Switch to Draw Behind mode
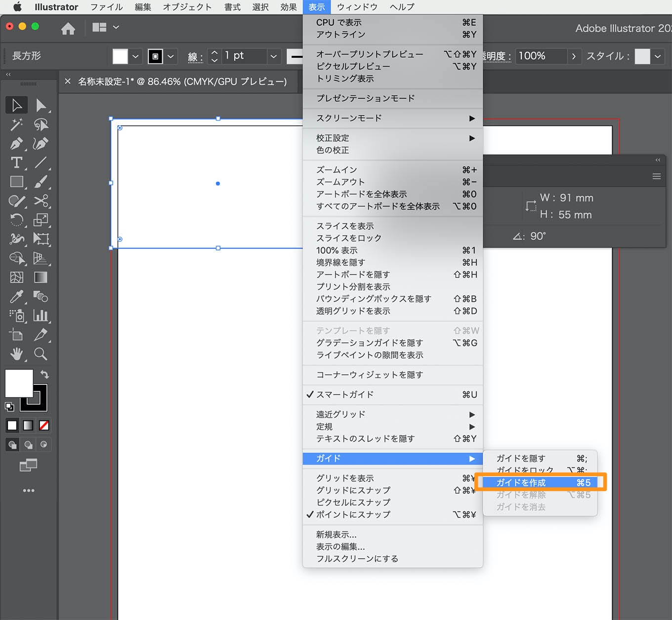 [29, 445]
